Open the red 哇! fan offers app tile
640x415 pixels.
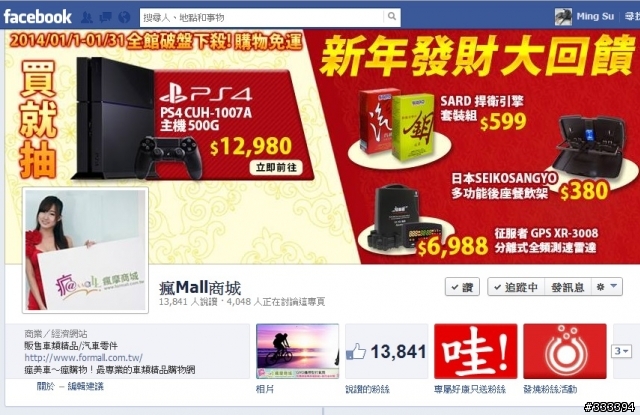pos(476,351)
